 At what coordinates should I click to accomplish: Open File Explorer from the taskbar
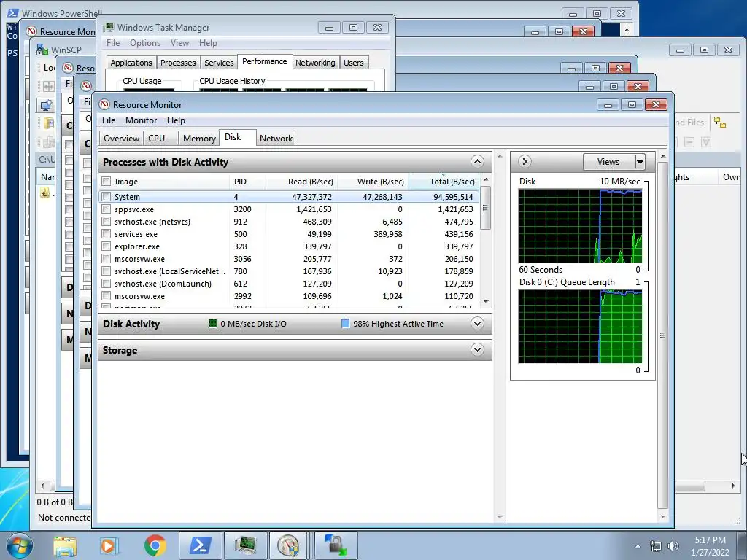coord(65,545)
